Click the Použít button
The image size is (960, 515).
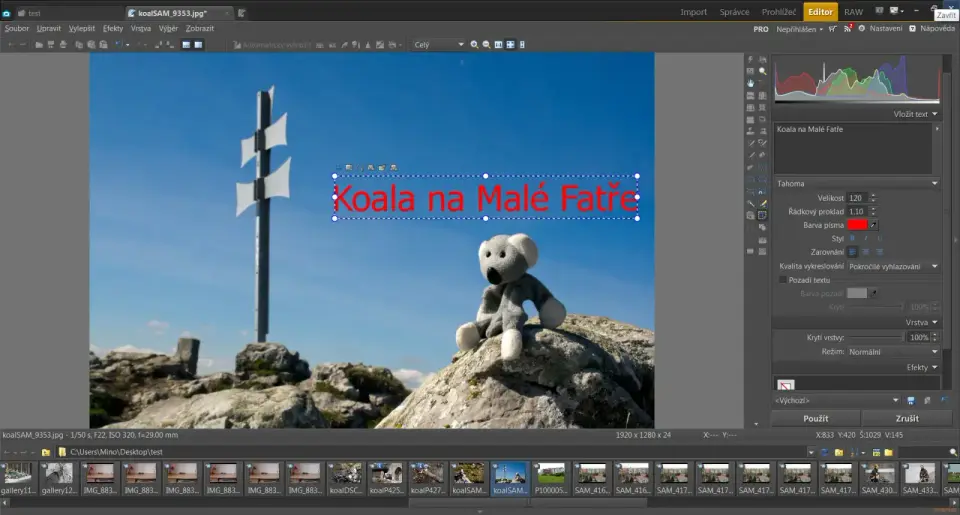point(815,418)
